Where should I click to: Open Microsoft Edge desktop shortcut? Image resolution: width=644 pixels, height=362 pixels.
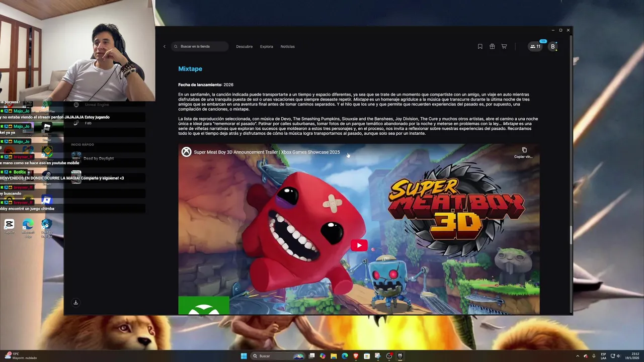coord(28,227)
